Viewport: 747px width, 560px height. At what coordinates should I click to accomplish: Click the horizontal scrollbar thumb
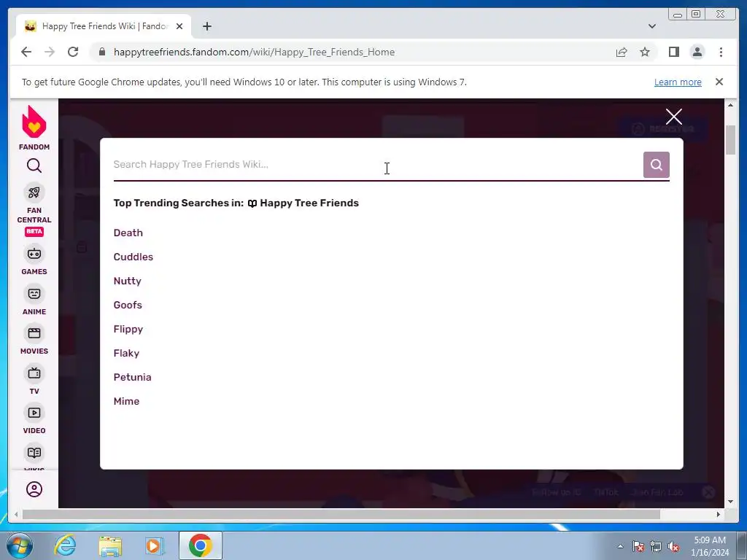click(341, 514)
